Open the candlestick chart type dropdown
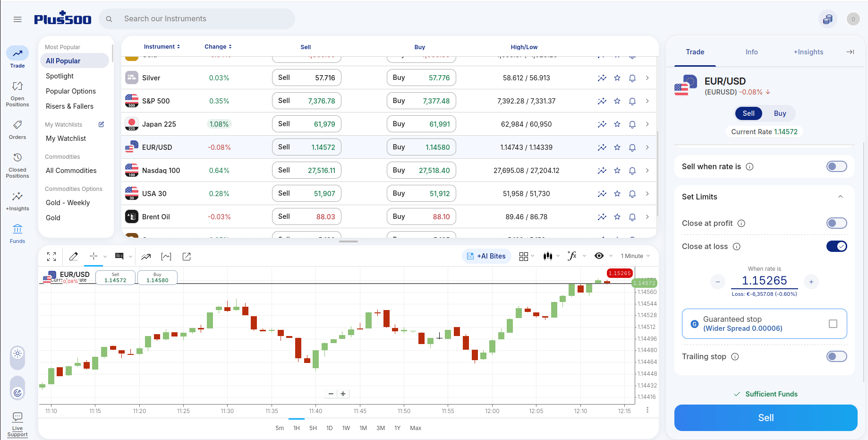Viewport: 868px width, 440px height. [x=551, y=256]
